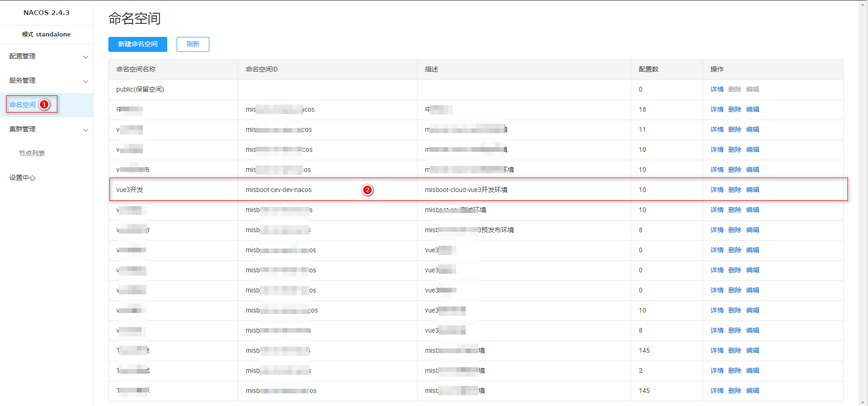
Task: Click the 刷新 button
Action: (193, 44)
